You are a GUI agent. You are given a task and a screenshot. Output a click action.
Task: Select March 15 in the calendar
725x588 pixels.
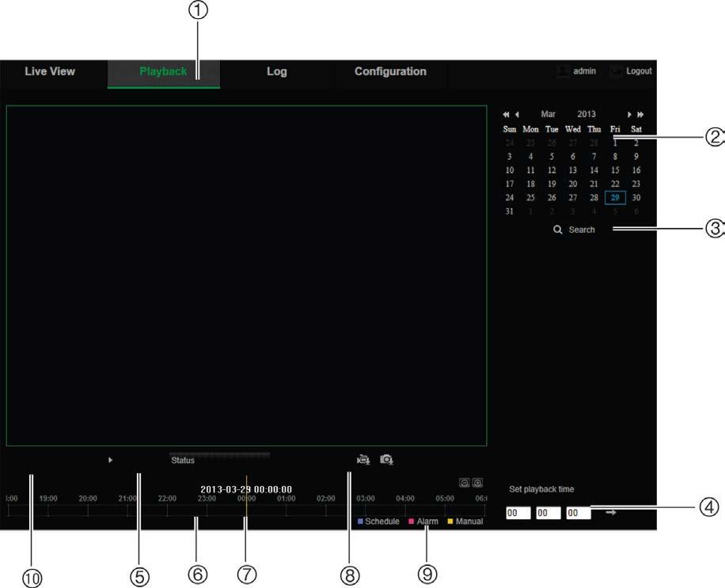coord(615,170)
